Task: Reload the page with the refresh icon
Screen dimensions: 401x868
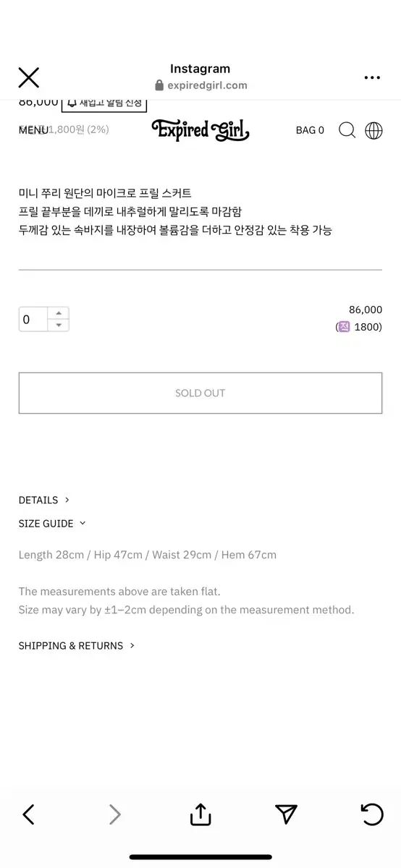Action: 372,814
